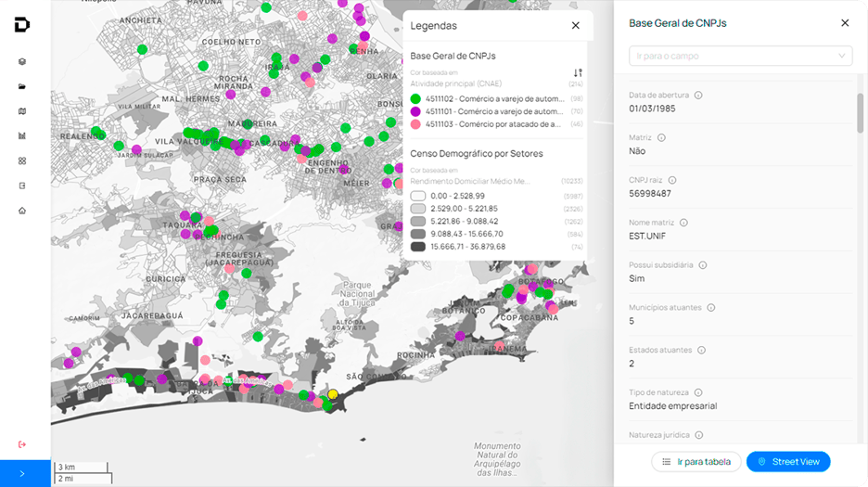Click the 2.529,00 - 5.221,85 income swatch
Screen dimensions: 868x487
[x=418, y=209]
